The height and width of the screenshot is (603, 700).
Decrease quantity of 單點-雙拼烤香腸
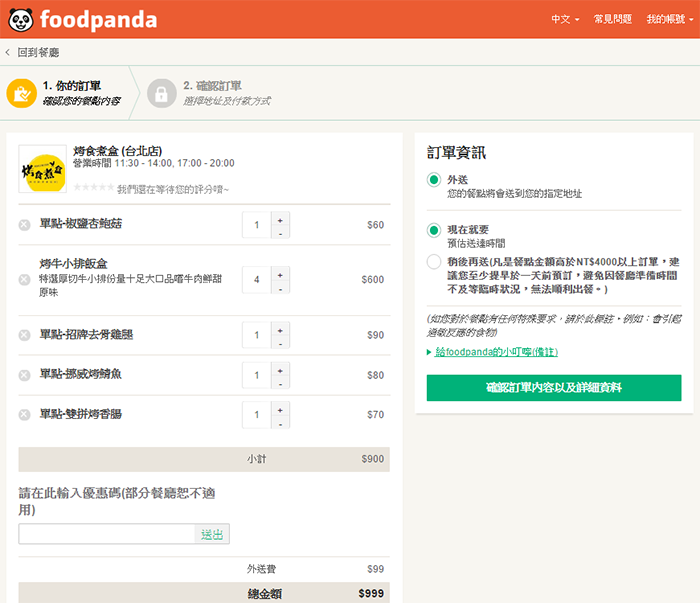[x=280, y=423]
